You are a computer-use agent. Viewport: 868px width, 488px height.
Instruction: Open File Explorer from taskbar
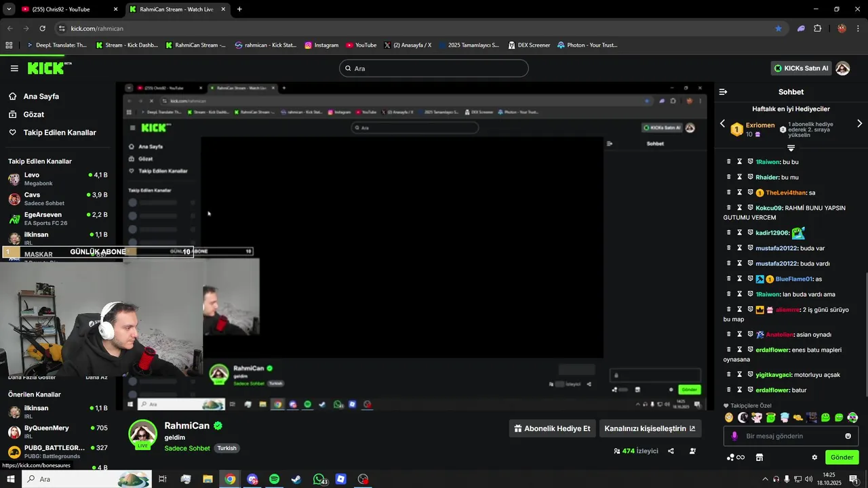tap(208, 479)
